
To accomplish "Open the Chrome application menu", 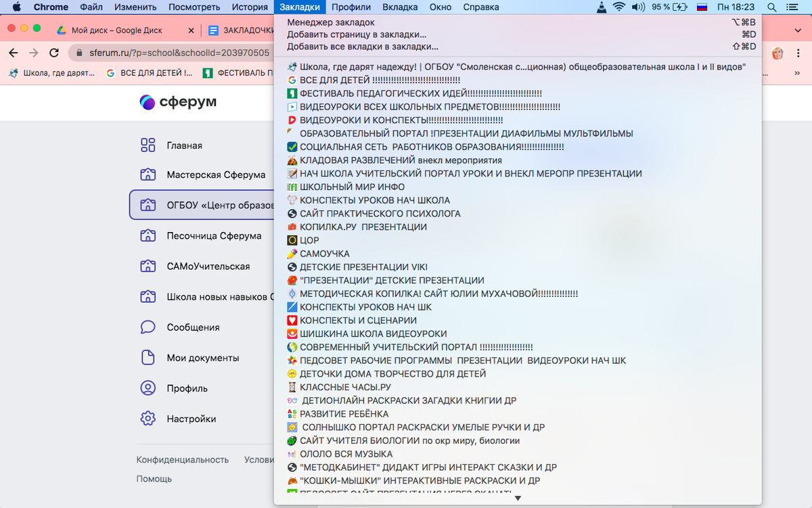I will point(51,7).
